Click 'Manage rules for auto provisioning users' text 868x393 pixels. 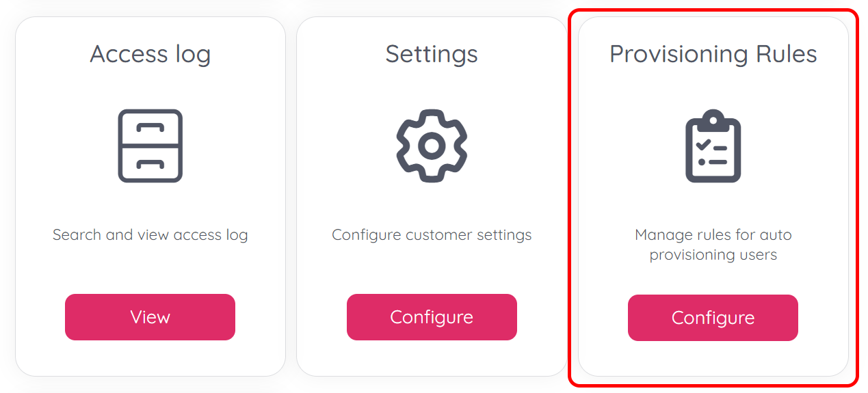(713, 245)
